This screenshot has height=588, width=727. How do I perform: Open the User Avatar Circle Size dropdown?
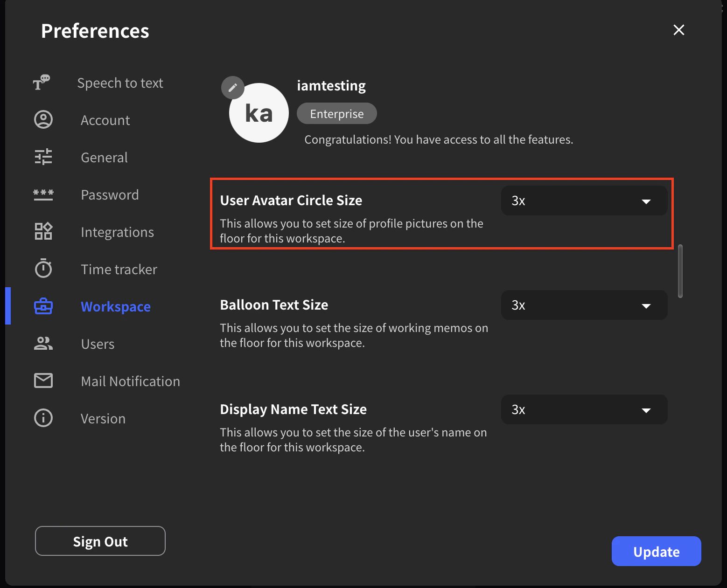[x=584, y=201]
